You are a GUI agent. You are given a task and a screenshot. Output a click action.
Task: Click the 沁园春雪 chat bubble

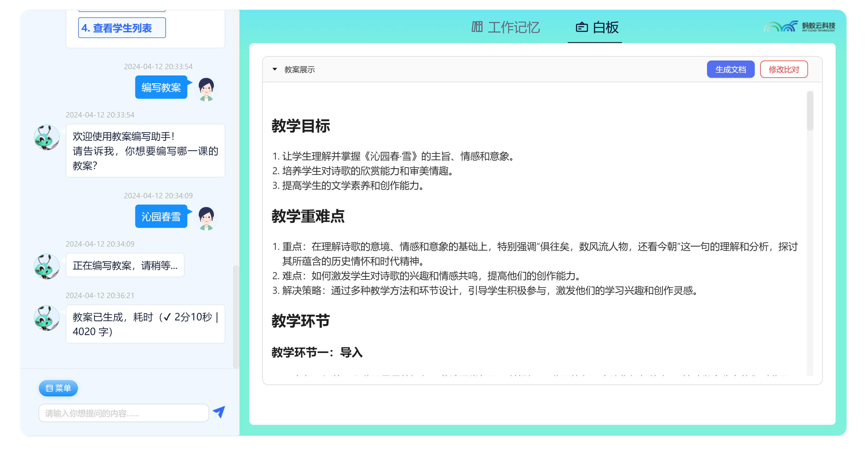(x=161, y=217)
